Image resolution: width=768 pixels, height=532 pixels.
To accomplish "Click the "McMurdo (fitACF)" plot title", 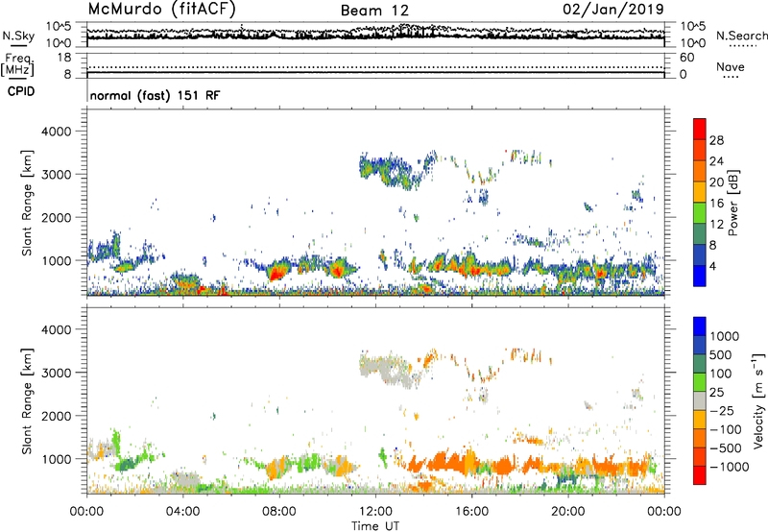I will pyautogui.click(x=161, y=10).
